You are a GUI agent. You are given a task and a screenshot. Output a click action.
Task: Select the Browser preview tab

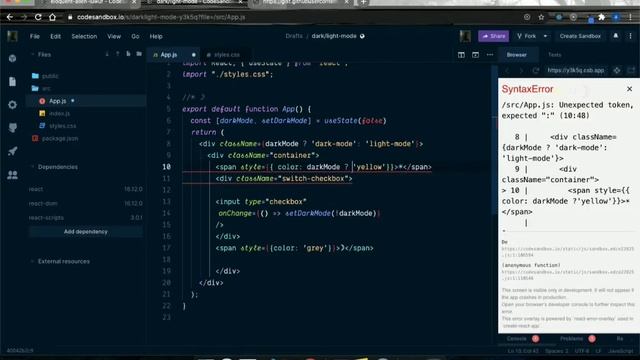tap(517, 55)
